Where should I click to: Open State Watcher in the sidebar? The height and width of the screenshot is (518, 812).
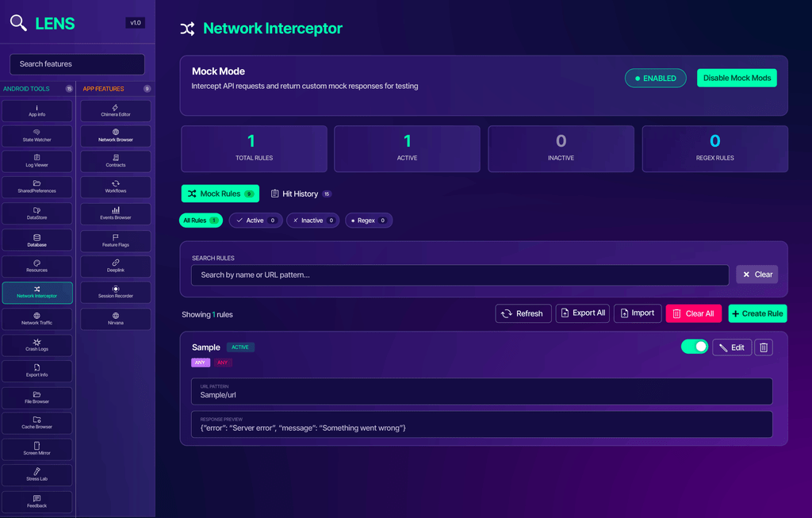coord(36,136)
